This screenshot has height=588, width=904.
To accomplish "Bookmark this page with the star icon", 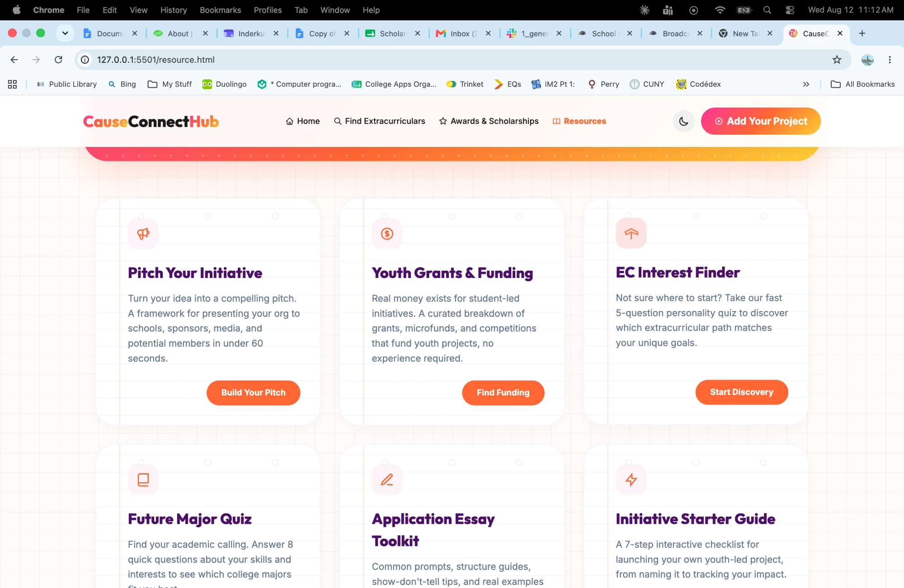I will click(837, 60).
